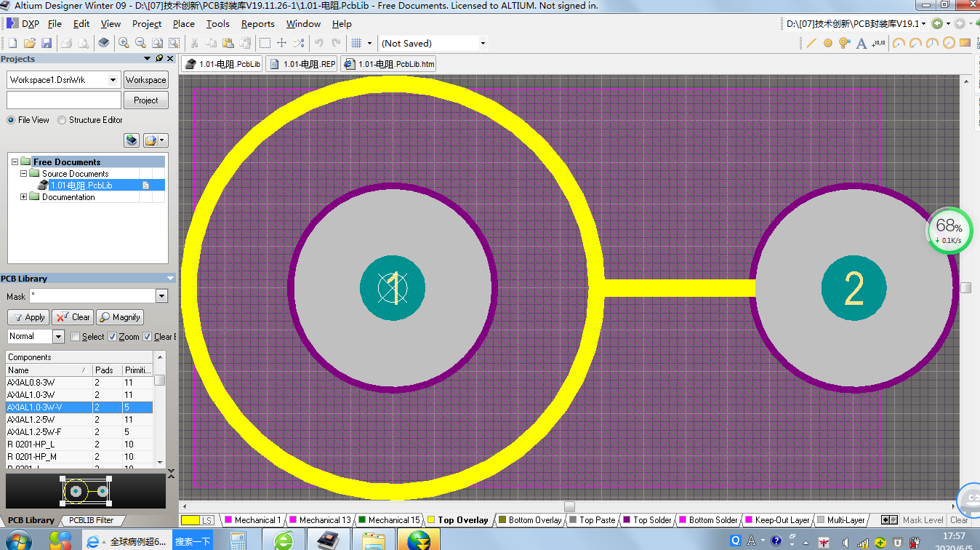This screenshot has width=980, height=550.
Task: Click the Zoom In magnifier
Action: pos(124,44)
